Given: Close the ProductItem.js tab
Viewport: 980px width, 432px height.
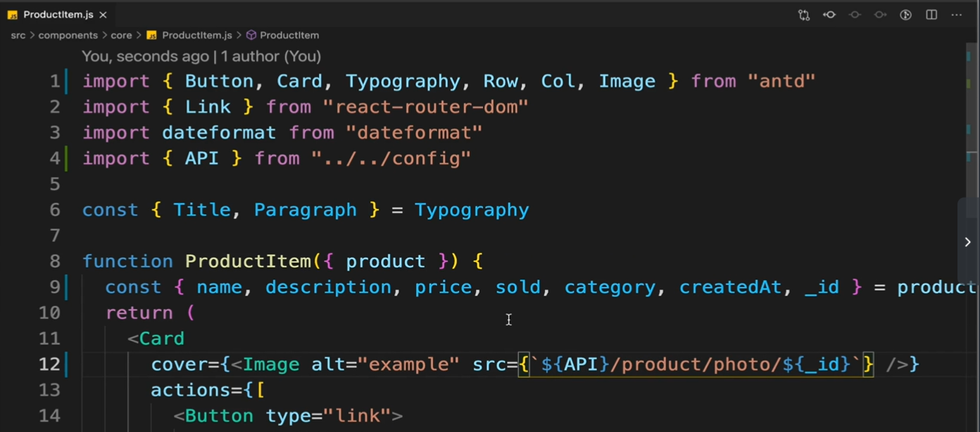Looking at the screenshot, I should click(x=103, y=15).
